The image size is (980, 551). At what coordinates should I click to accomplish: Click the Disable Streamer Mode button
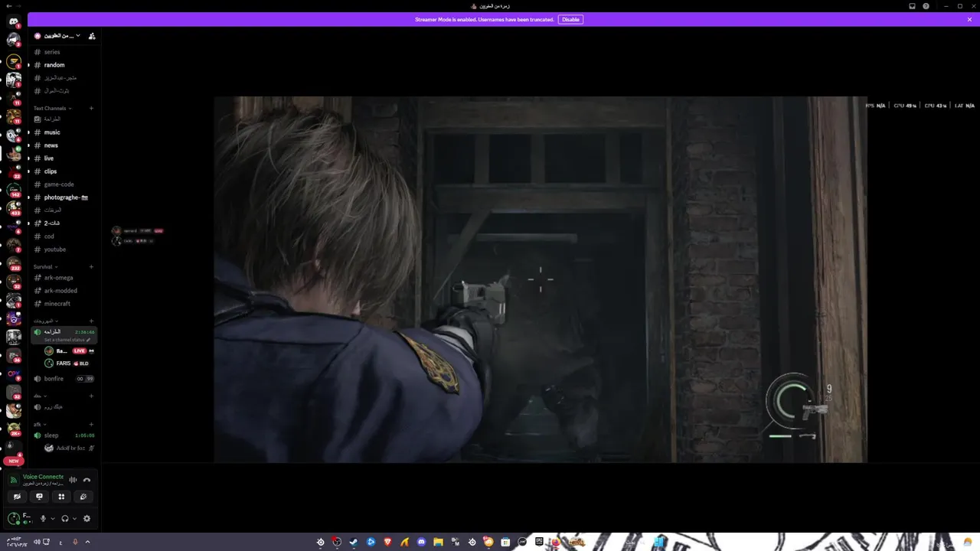tap(570, 19)
